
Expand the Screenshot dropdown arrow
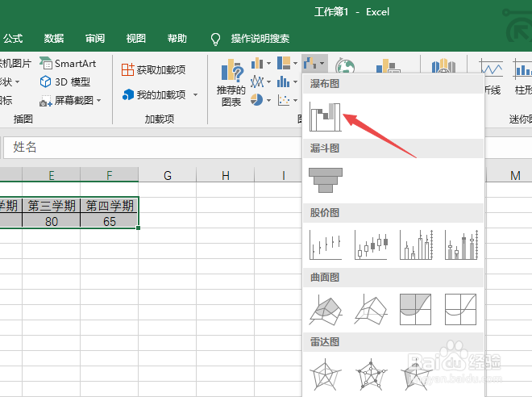(98, 101)
